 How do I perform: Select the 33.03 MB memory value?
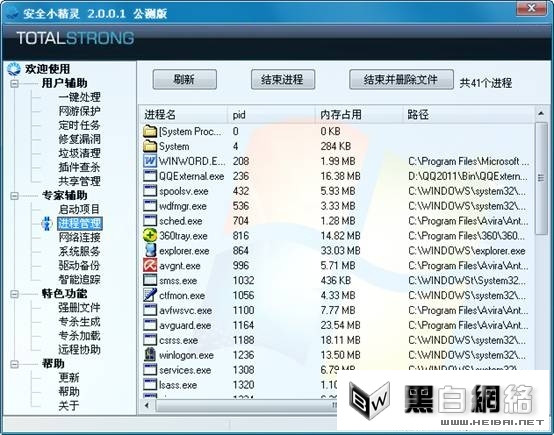tap(340, 251)
